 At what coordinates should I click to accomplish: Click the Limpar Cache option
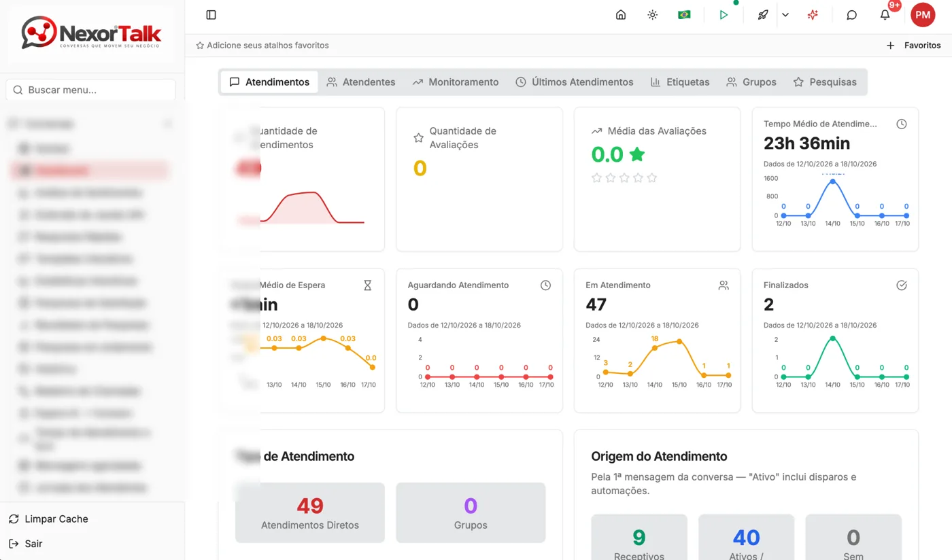pos(56,519)
